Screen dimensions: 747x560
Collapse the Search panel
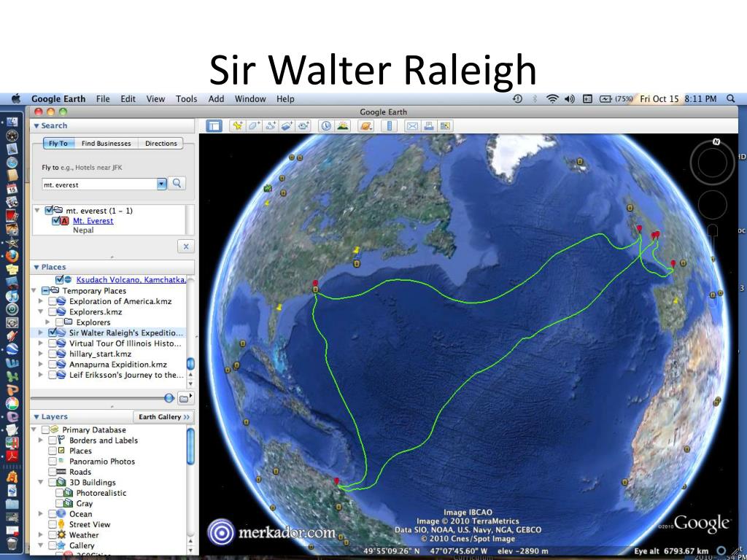point(36,125)
